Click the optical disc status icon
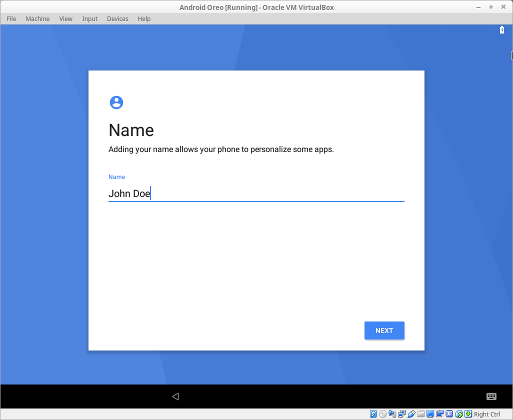Image resolution: width=513 pixels, height=420 pixels. point(383,414)
